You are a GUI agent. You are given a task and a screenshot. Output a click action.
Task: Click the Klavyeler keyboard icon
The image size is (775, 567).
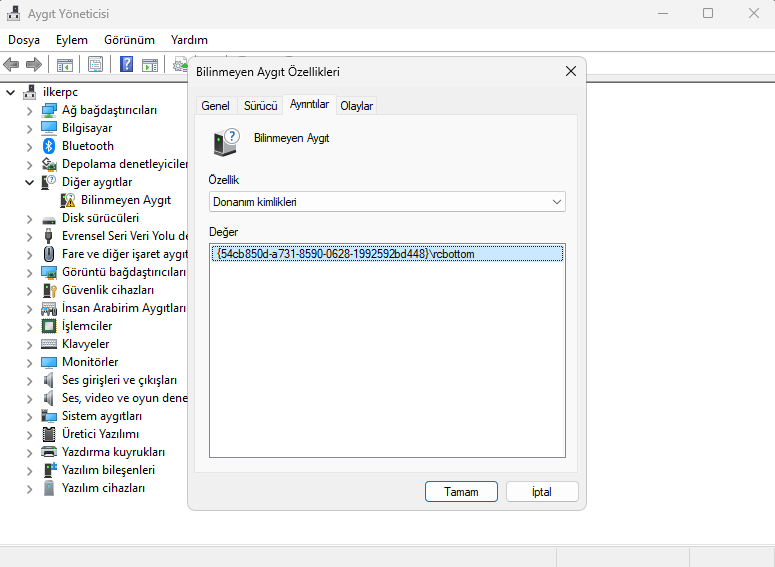click(49, 344)
